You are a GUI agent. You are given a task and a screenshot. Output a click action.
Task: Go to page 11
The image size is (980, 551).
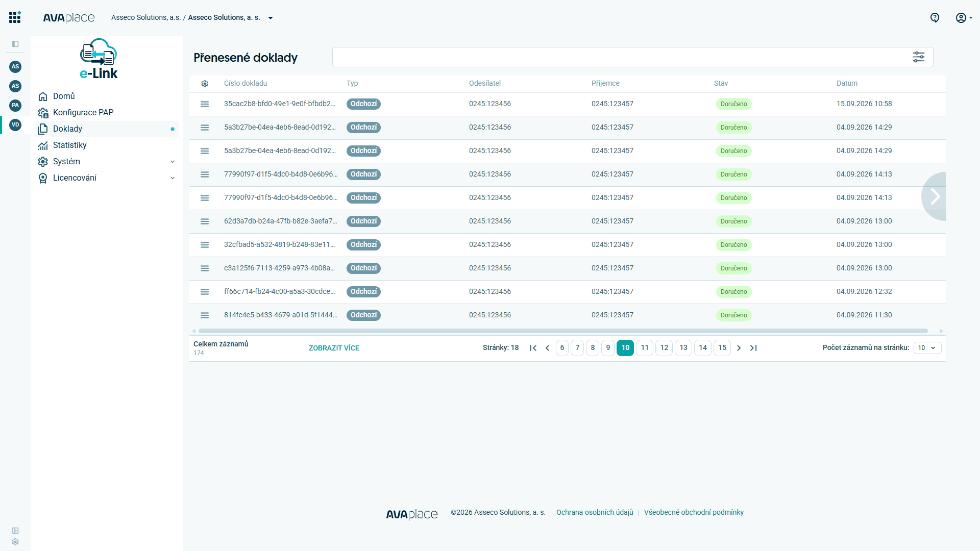(645, 348)
